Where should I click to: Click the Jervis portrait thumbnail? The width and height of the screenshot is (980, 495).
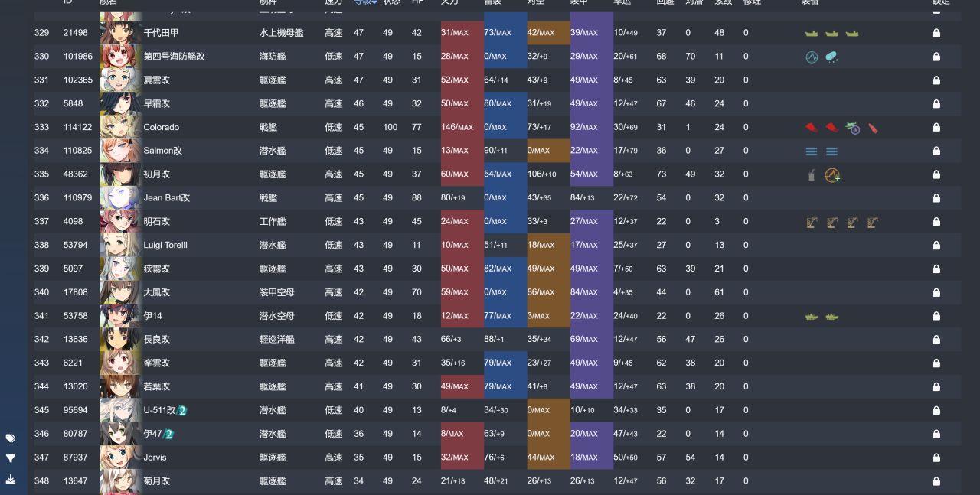[x=120, y=458]
